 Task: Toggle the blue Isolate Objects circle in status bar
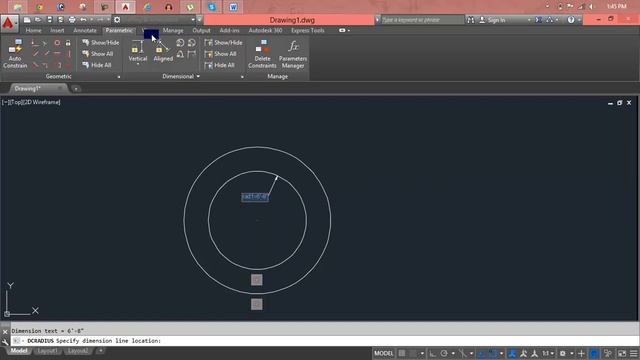pos(594,353)
